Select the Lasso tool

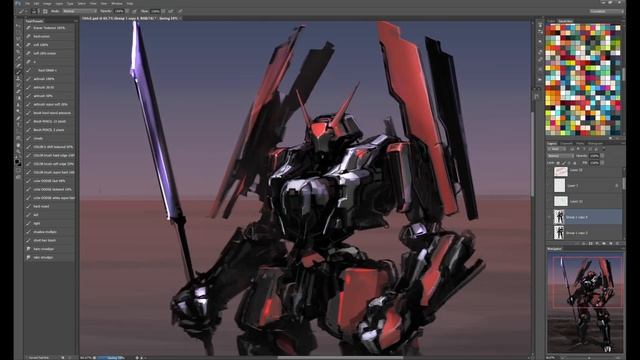(18, 39)
